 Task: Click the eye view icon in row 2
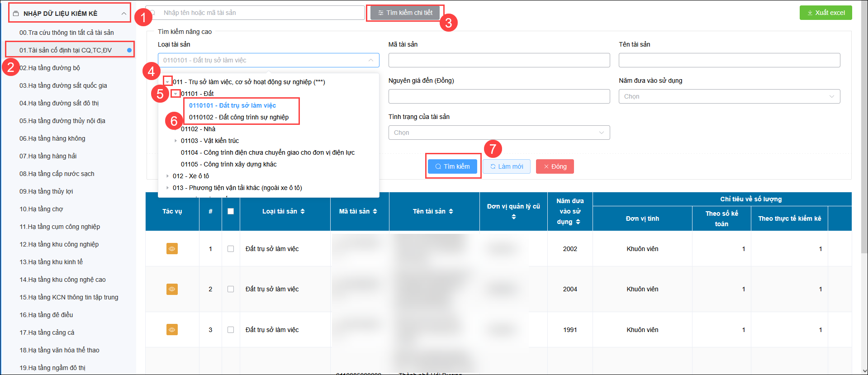pos(172,289)
